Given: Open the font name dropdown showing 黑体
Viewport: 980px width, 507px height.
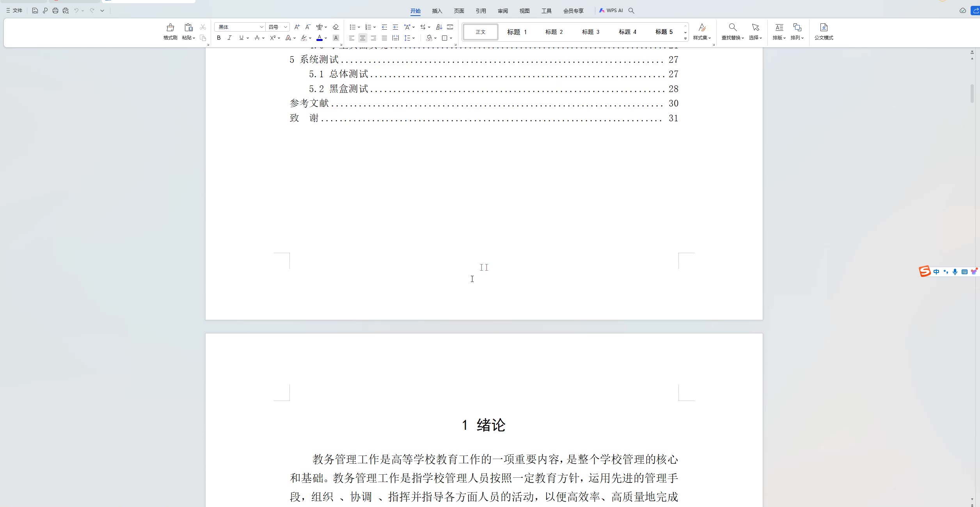Looking at the screenshot, I should [x=262, y=27].
